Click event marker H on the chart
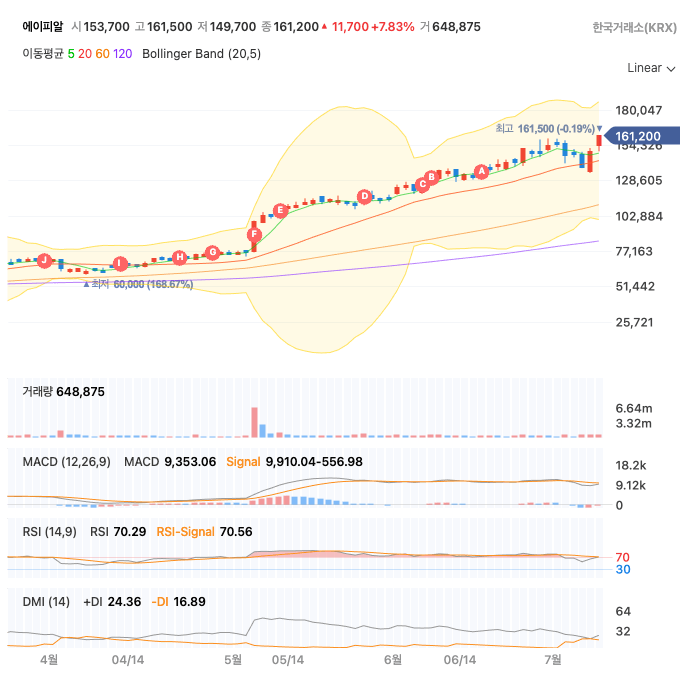Screen dimensions: 680x697 180,257
